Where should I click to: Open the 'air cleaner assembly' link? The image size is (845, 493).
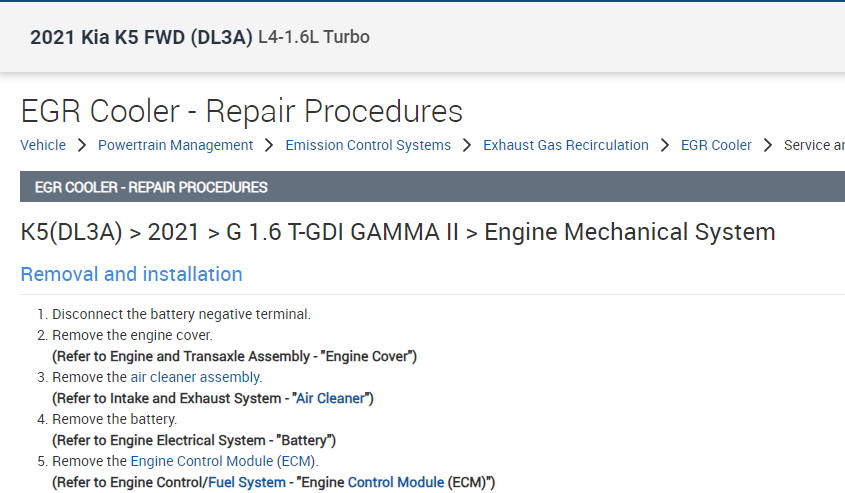(x=196, y=377)
